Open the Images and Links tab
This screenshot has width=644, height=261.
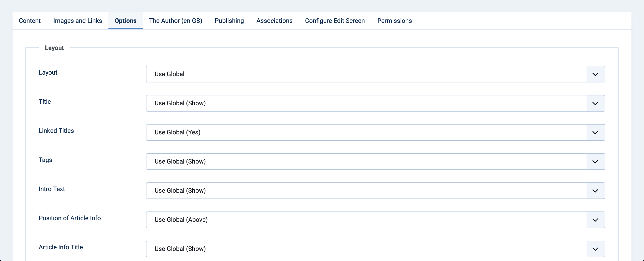(x=78, y=21)
